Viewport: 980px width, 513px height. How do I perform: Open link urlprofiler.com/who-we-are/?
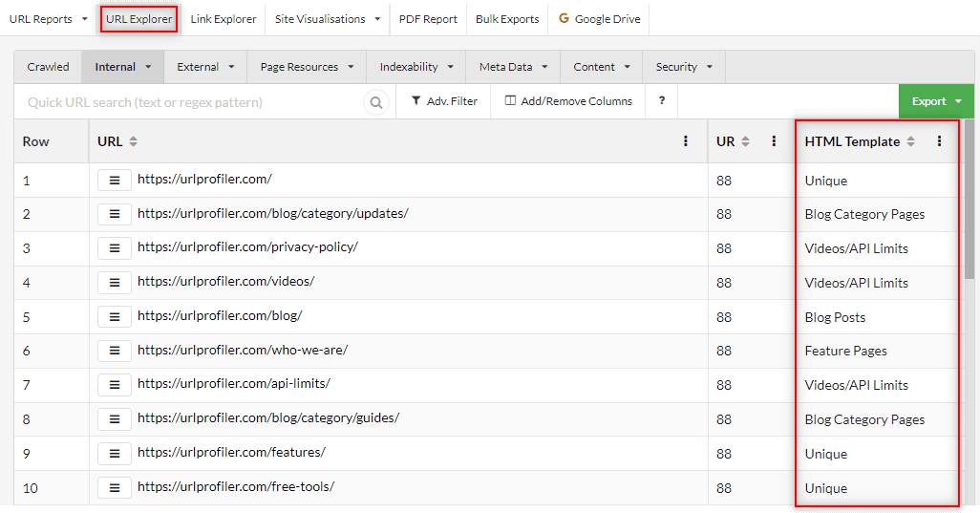(x=243, y=350)
